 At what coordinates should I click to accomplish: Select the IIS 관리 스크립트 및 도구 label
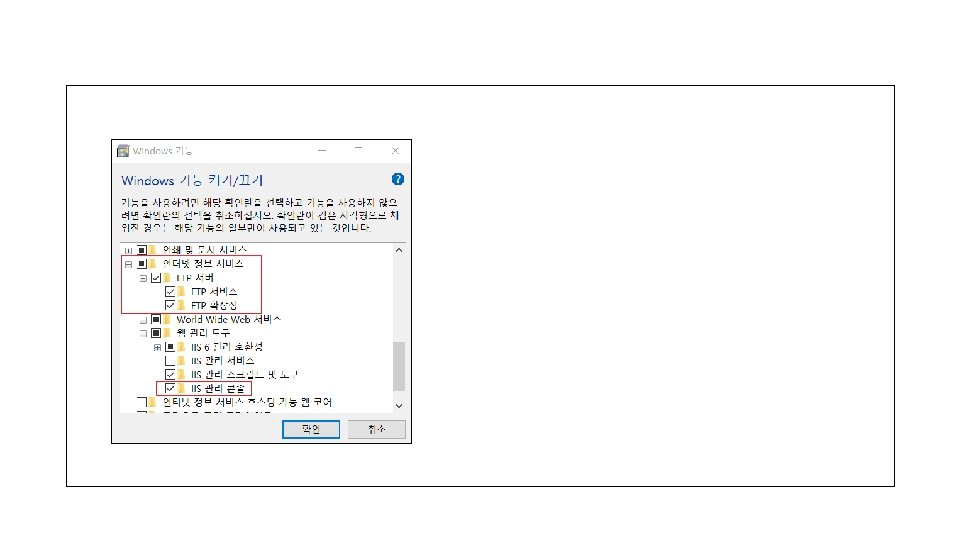click(244, 375)
